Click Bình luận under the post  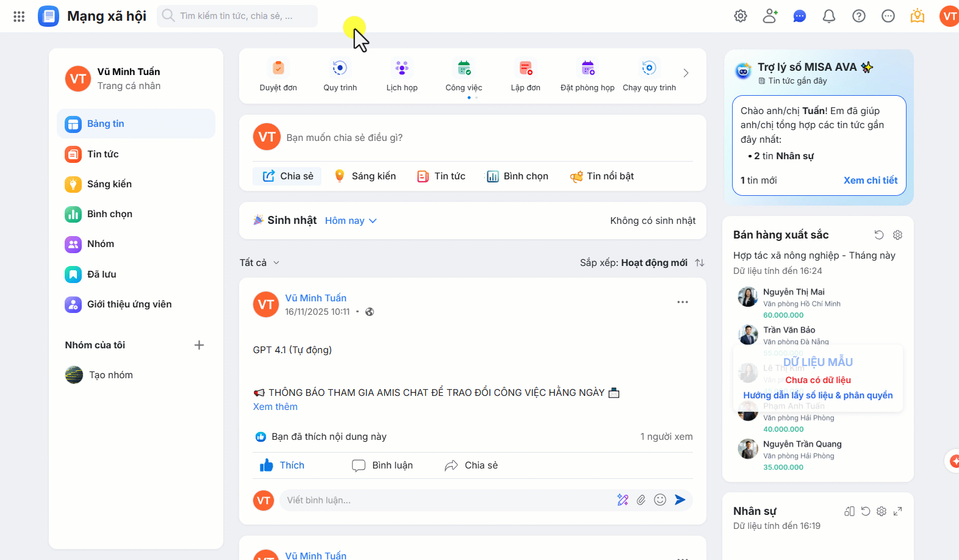(x=383, y=465)
